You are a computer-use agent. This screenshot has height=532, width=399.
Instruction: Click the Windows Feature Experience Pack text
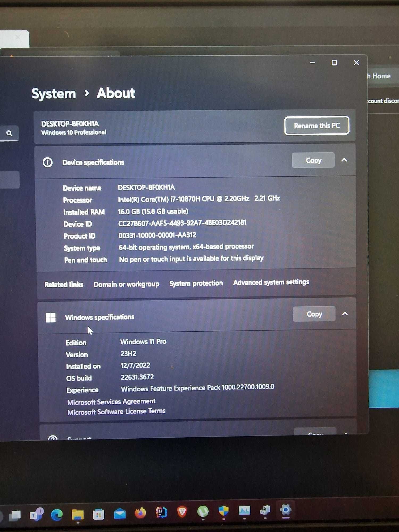pos(198,388)
